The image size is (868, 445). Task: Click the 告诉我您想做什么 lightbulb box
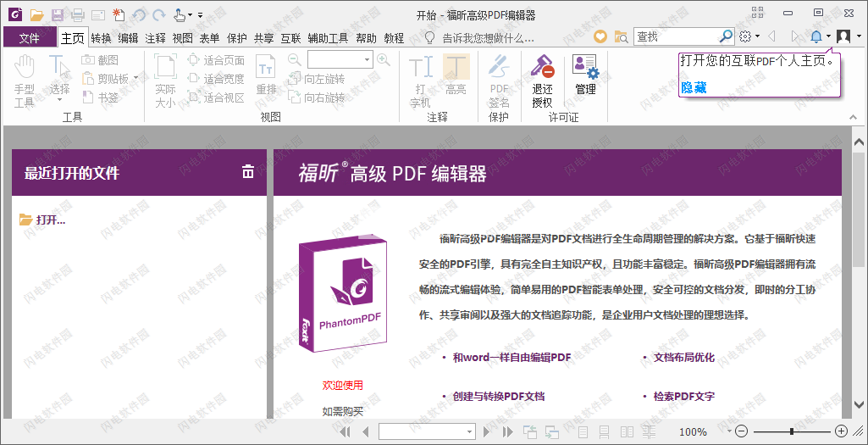[x=479, y=37]
